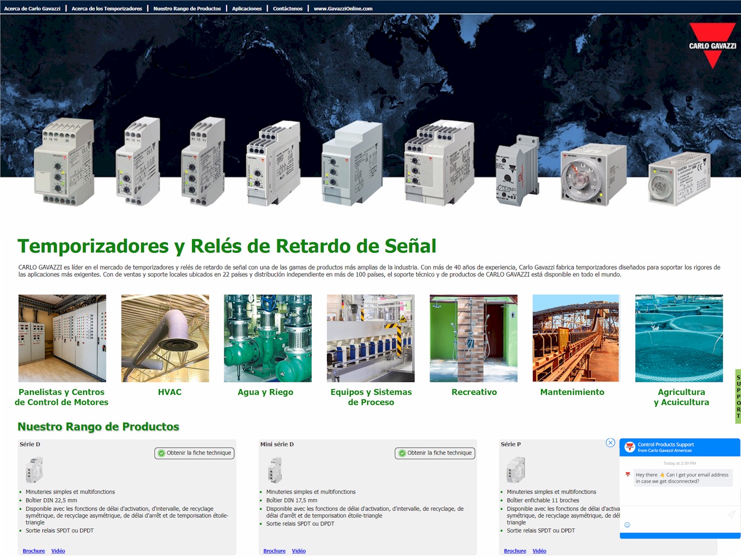Send the chat message with the arrow icon
Screen dimensions: 741x560
(731, 515)
